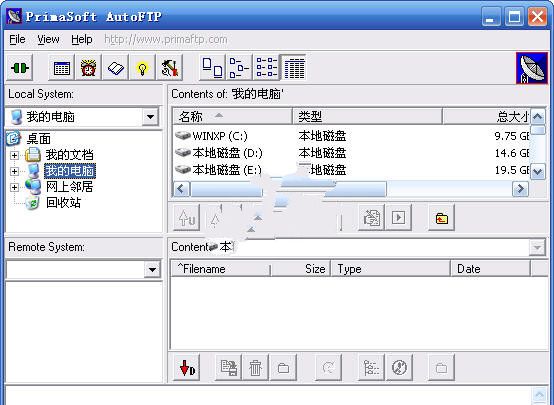Open the calendar scheduler toolbar icon

coord(61,67)
